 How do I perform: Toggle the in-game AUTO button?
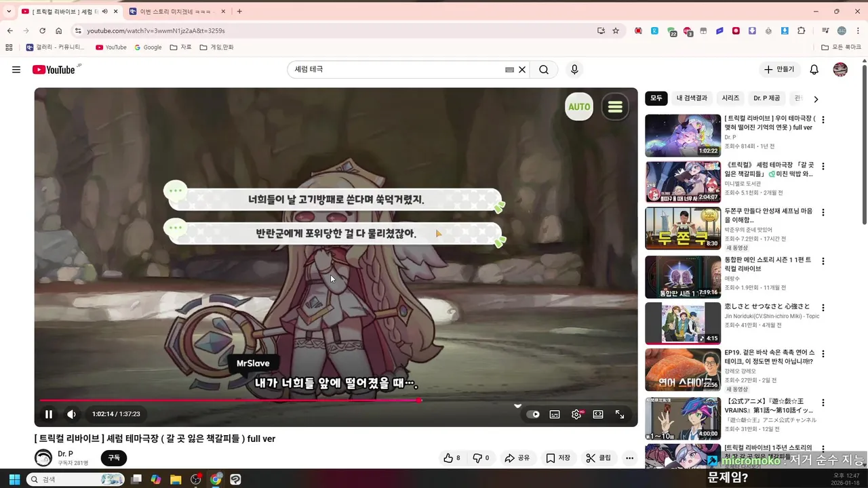tap(579, 106)
